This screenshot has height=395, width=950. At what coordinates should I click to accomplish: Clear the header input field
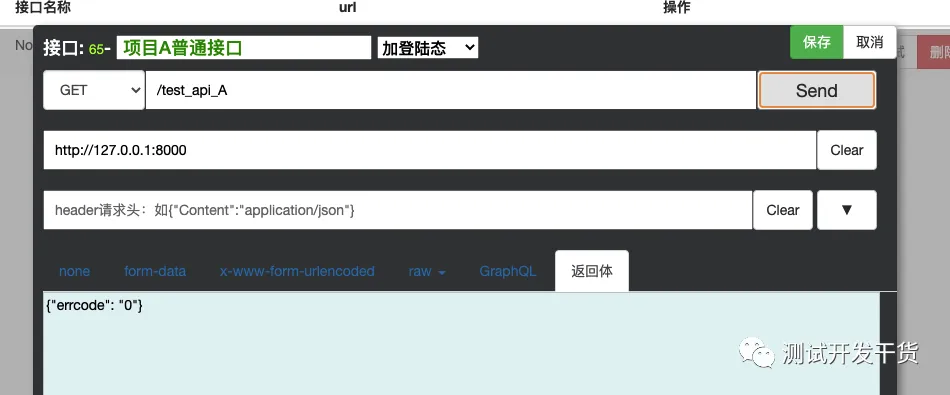[783, 210]
